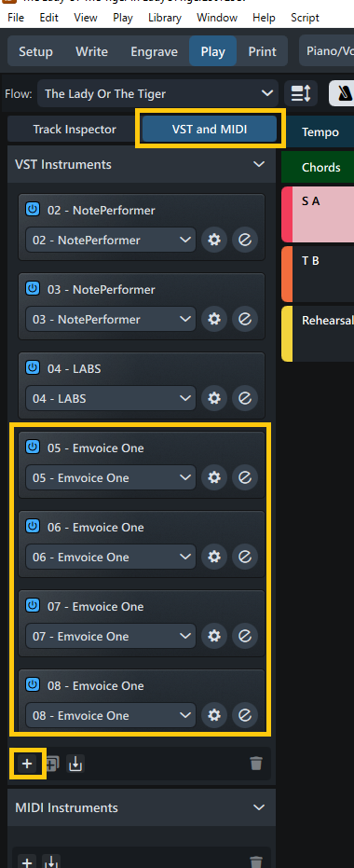The height and width of the screenshot is (868, 354).
Task: Go to Print mode
Action: [262, 51]
